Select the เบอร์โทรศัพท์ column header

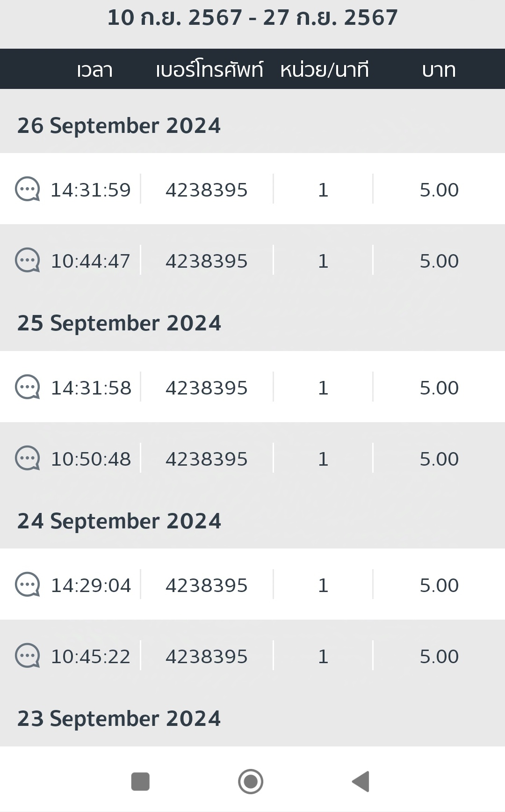tap(209, 70)
